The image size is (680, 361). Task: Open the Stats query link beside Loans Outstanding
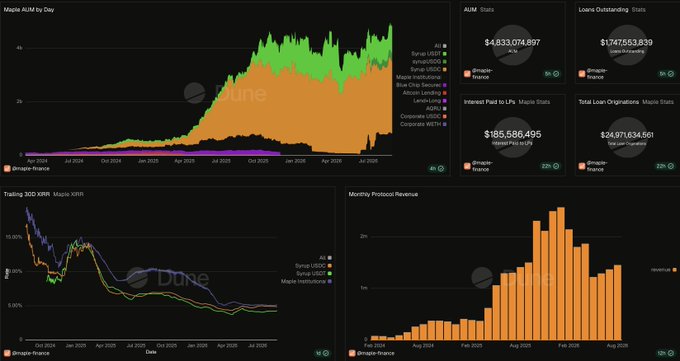point(638,10)
